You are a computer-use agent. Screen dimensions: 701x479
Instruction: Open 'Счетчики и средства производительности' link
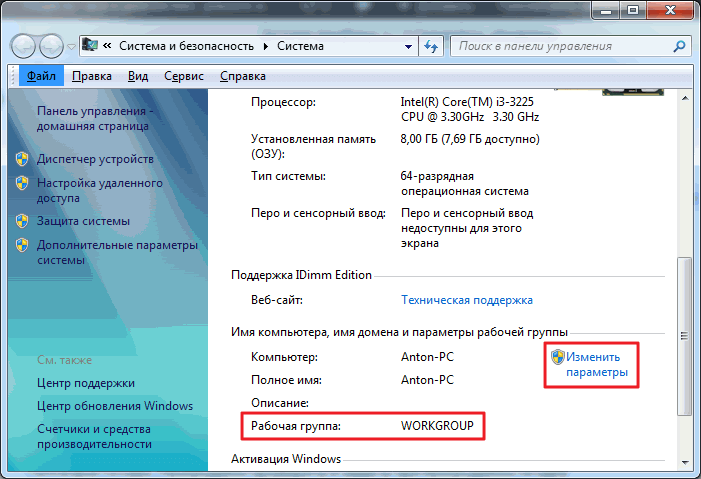coord(94,437)
